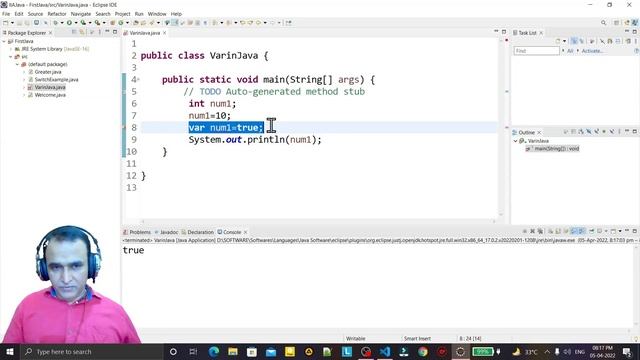Open the Project menu
The height and width of the screenshot is (360, 640).
point(122,14)
